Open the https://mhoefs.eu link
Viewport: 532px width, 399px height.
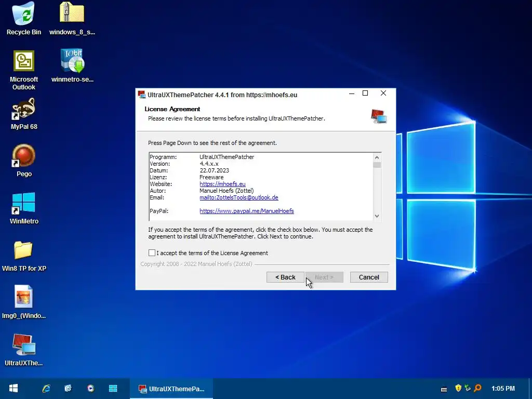[222, 184]
